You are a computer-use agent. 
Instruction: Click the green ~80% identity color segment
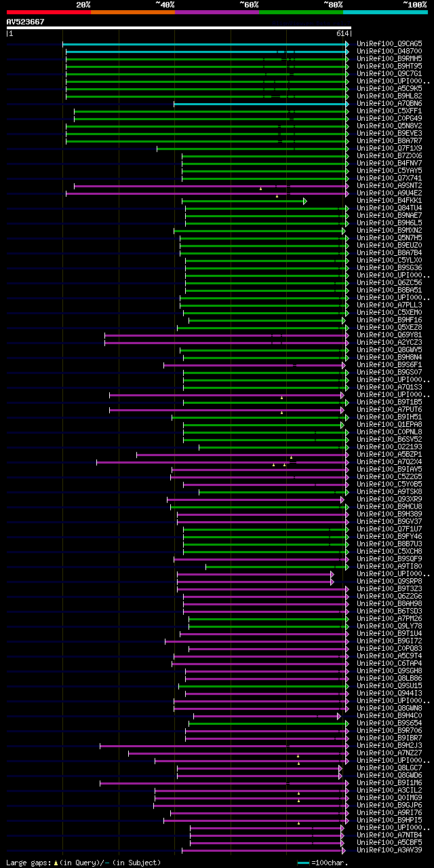click(x=300, y=12)
